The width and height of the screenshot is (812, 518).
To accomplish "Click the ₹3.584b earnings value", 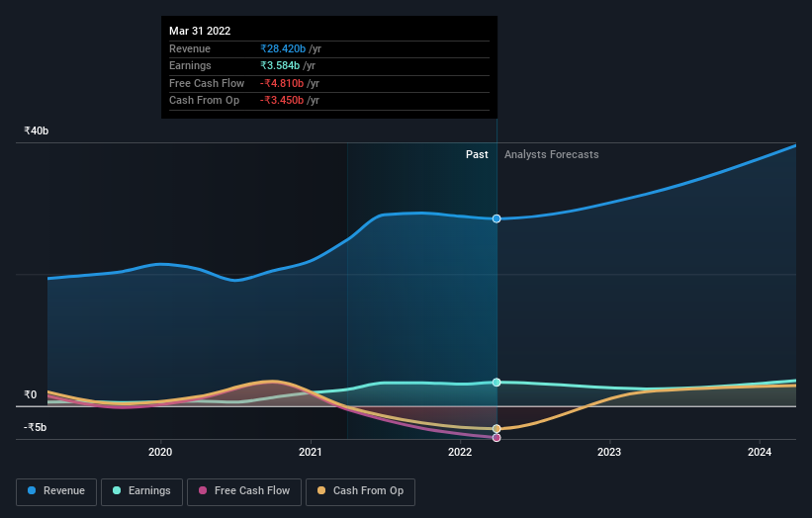I will (x=280, y=65).
